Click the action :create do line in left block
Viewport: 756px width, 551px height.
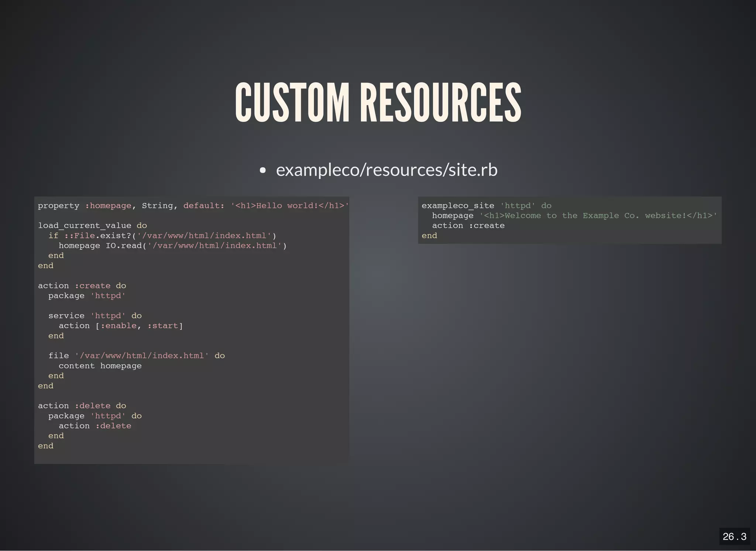[x=82, y=285]
